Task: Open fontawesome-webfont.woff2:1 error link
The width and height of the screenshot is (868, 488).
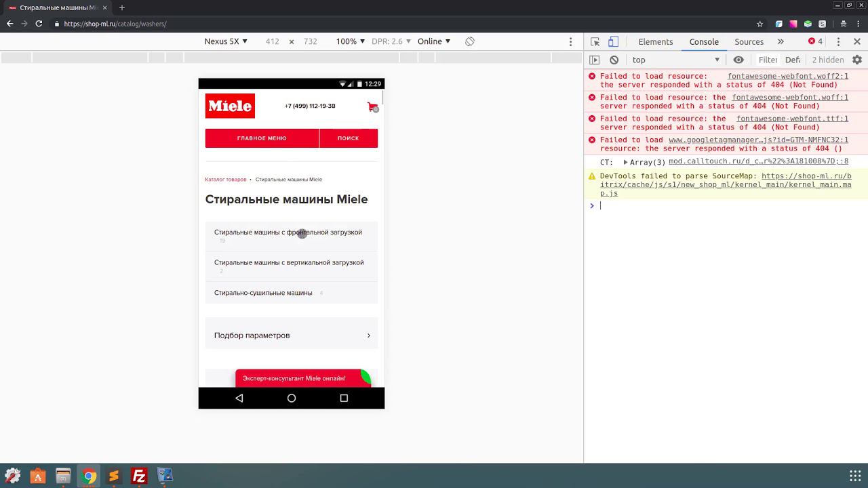Action: point(787,77)
